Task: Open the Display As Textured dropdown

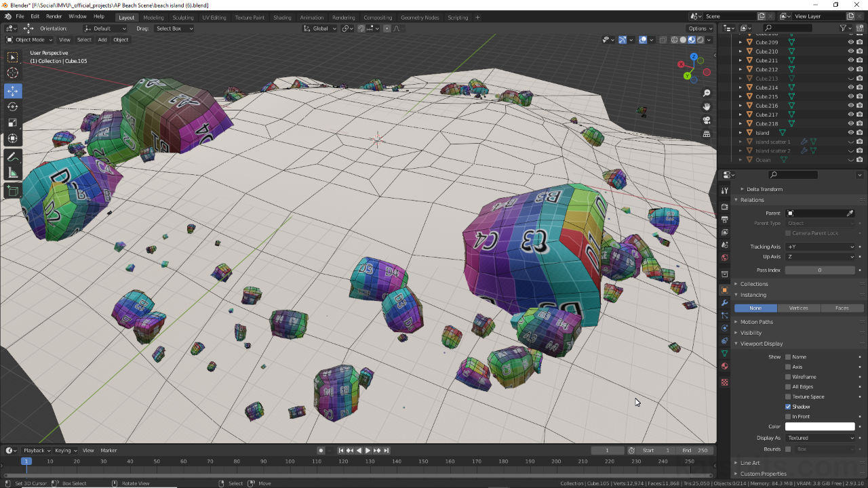Action: (821, 438)
